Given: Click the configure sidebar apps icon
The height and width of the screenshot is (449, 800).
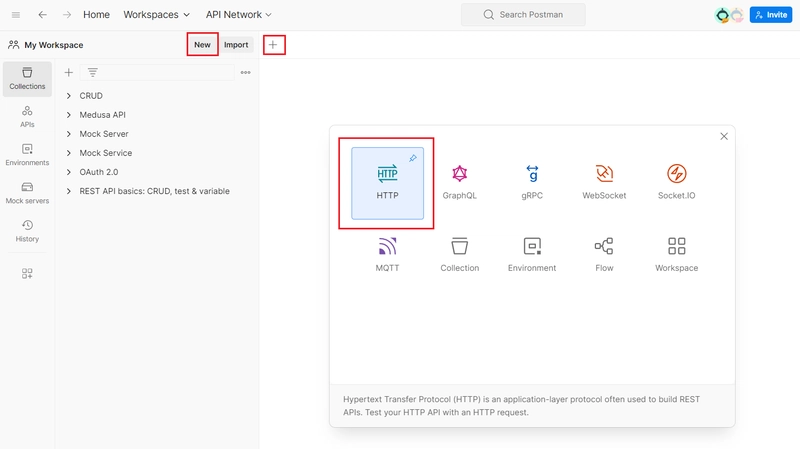Looking at the screenshot, I should point(27,273).
